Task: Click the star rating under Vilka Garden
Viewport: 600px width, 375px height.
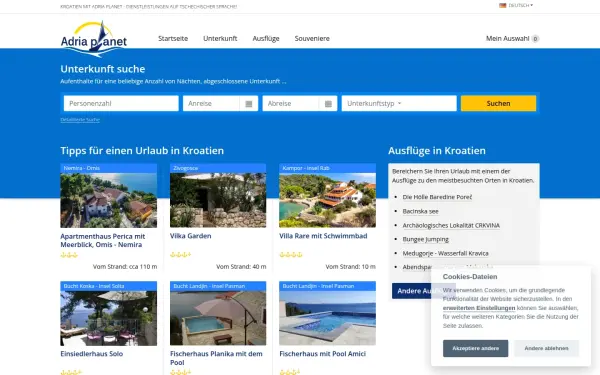Action: click(x=180, y=254)
